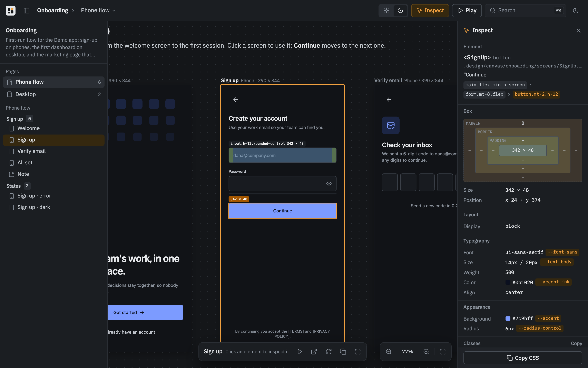Collapse the Sign up group header
This screenshot has width=588, height=368.
pyautogui.click(x=19, y=119)
